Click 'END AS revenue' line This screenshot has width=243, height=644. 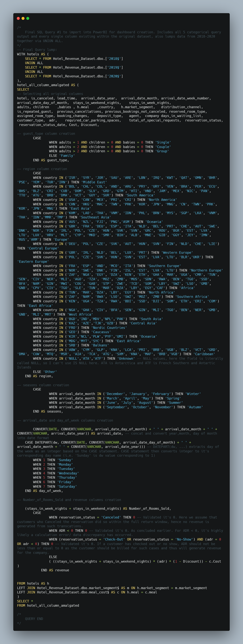point(55,570)
